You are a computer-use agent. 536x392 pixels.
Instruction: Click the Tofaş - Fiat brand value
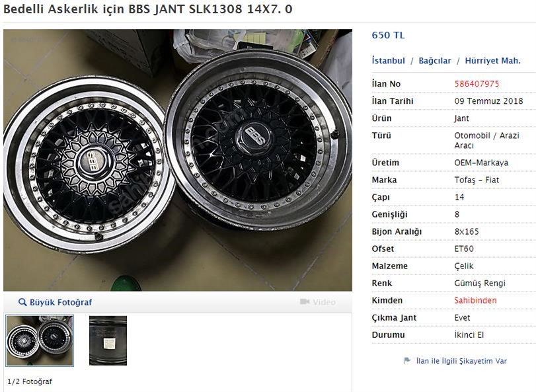[x=477, y=180]
